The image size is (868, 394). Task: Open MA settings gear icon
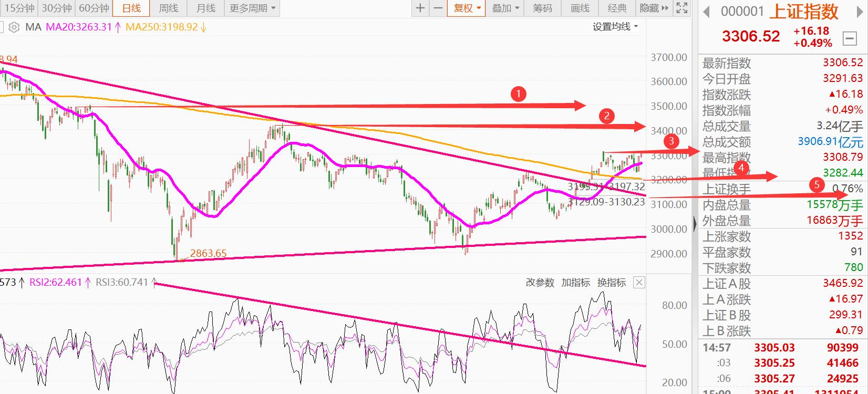(x=14, y=27)
